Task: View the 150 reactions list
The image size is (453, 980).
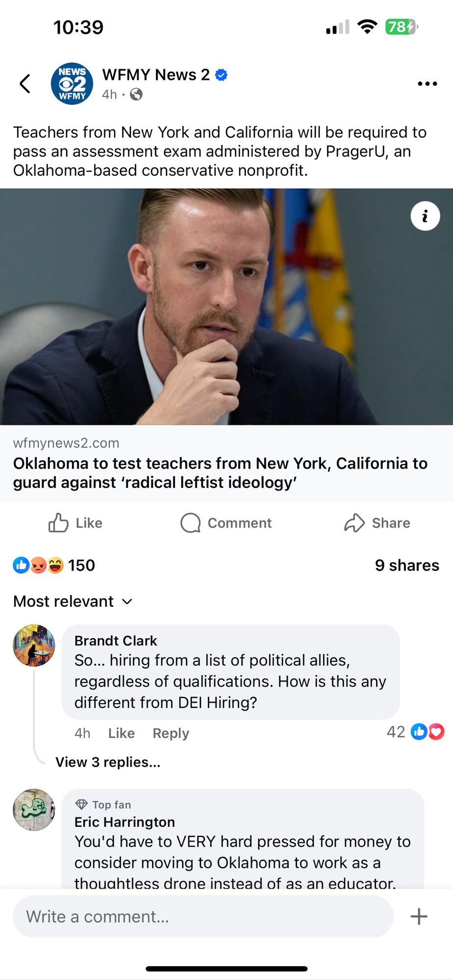Action: tap(54, 565)
